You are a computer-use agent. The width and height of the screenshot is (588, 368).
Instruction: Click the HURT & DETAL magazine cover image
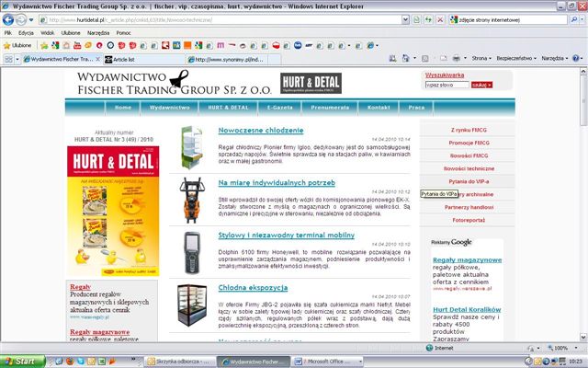point(113,211)
